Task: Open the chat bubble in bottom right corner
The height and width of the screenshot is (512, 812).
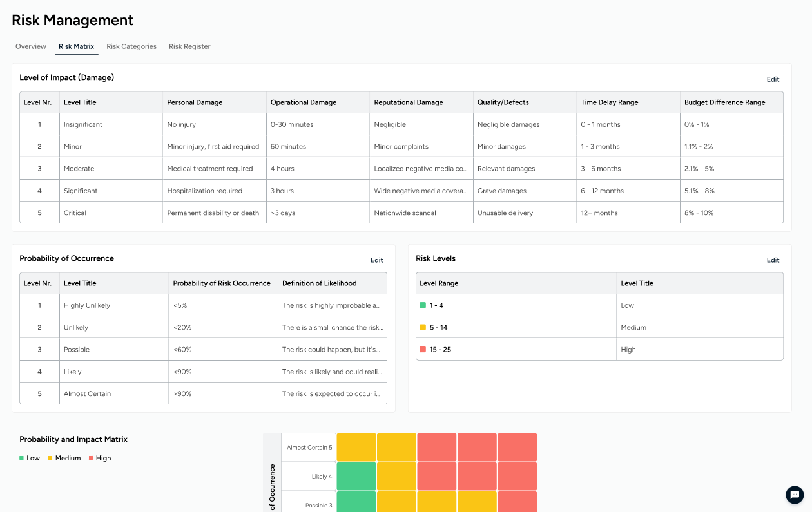Action: 794,495
